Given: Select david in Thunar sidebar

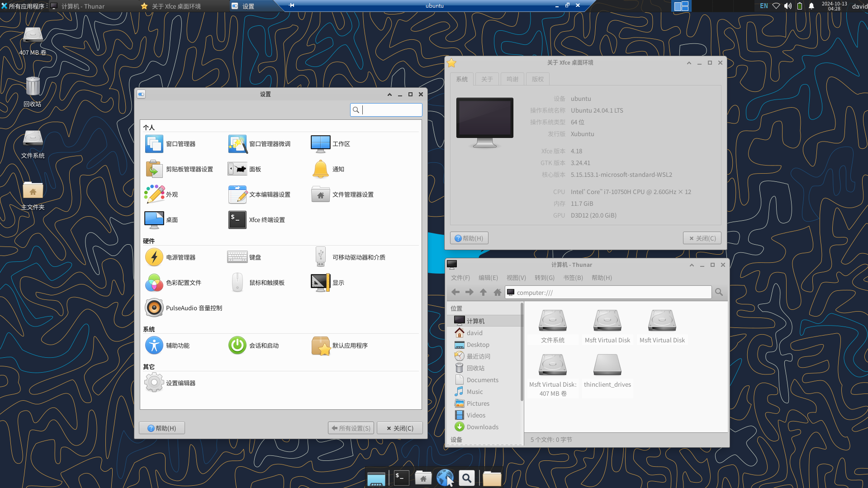Looking at the screenshot, I should 484,333.
